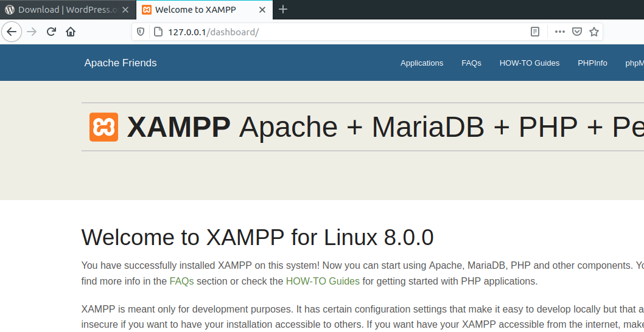The height and width of the screenshot is (332, 644).
Task: Click the XAMPP Apache + MariaDB banner title
Action: 385,127
